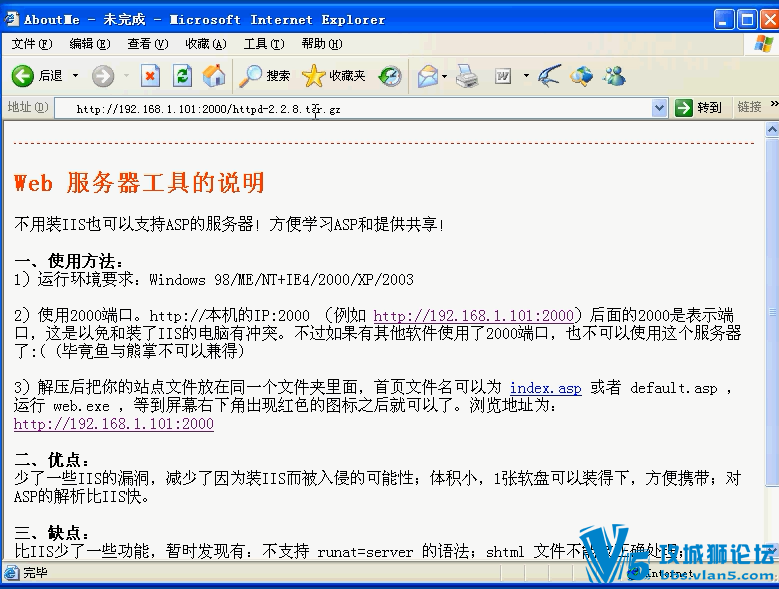Open Favorites (收藏夹) star button
The height and width of the screenshot is (589, 779).
point(333,76)
